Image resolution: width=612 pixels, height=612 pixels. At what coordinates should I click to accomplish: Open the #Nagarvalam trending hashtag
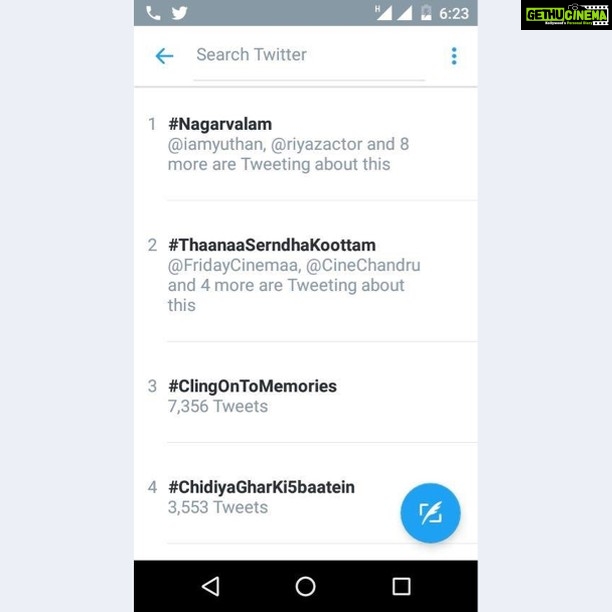click(x=220, y=124)
